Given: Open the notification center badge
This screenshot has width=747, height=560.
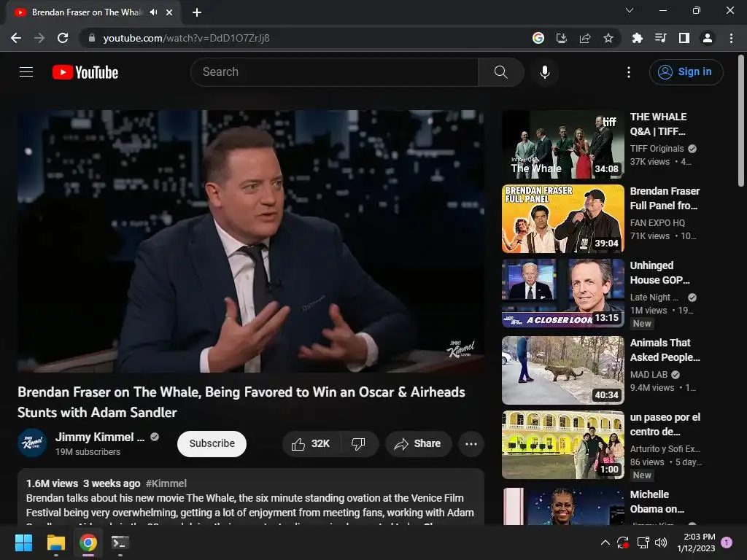Looking at the screenshot, I should [x=727, y=542].
